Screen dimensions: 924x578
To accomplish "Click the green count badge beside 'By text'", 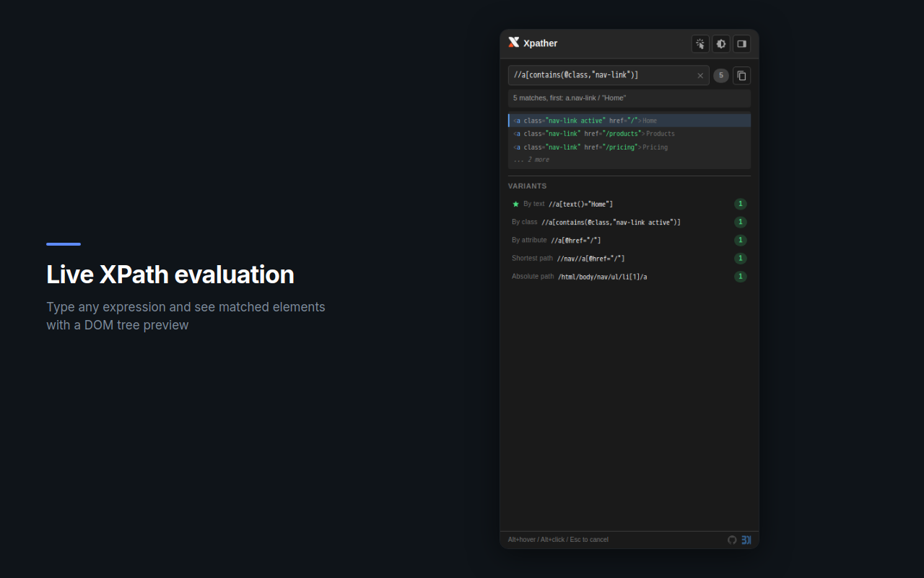I will (x=740, y=204).
